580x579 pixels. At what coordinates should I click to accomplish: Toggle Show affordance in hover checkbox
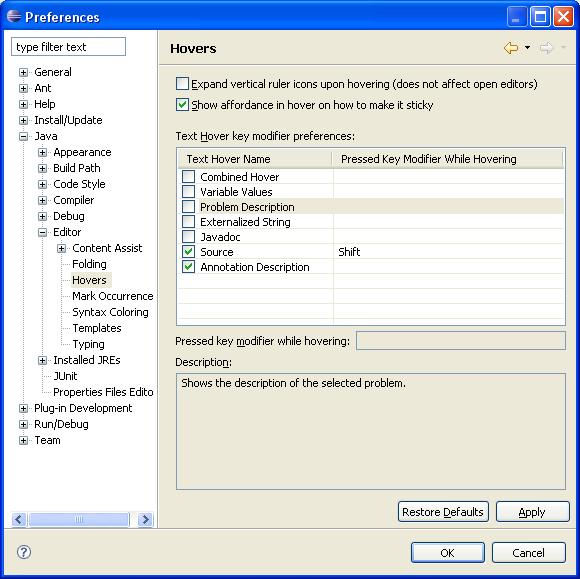pyautogui.click(x=182, y=105)
